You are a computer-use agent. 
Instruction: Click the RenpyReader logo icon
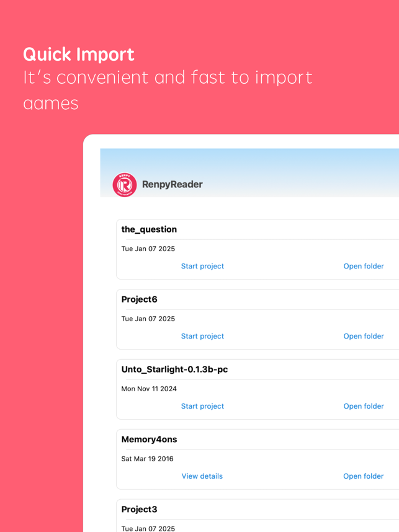tap(125, 185)
